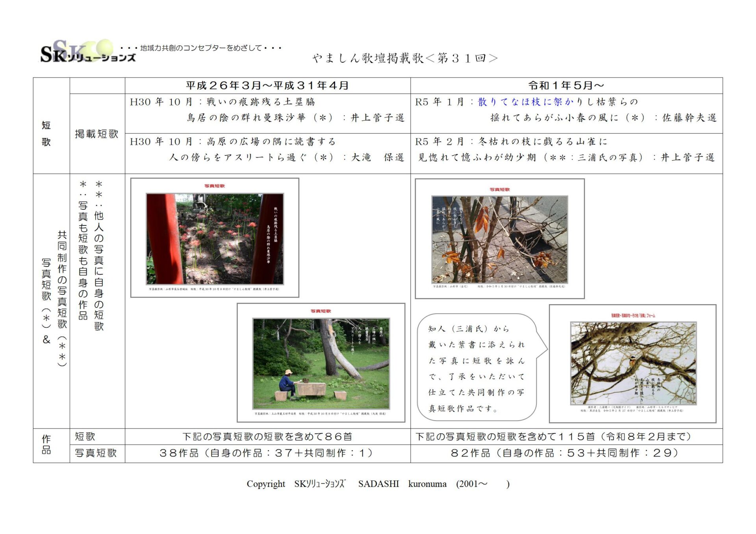The height and width of the screenshot is (534, 756).
Task: Click the 下記の写真短歌の短歌を含めて86首 cell
Action: coord(267,437)
